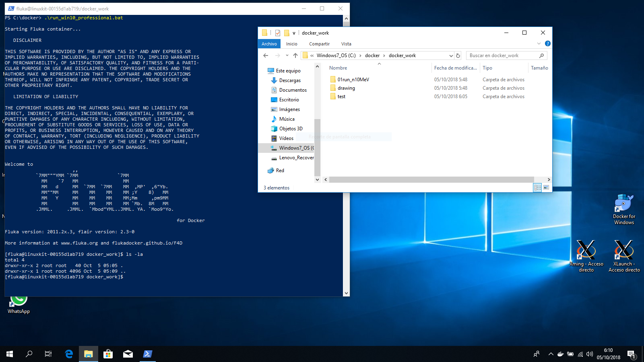Open Microsoft Store from the taskbar
Viewport: 644px width, 362px height.
(x=108, y=354)
